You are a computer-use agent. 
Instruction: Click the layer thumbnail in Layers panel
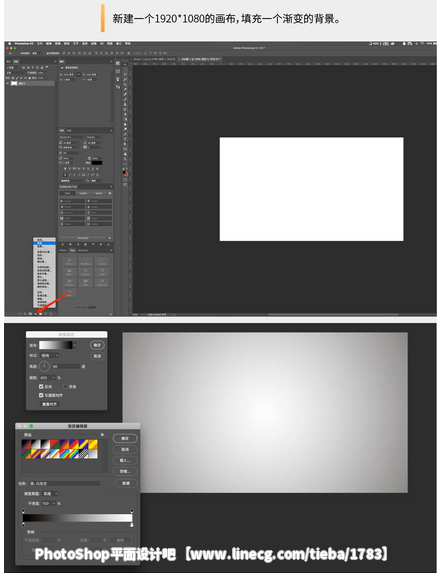click(x=14, y=83)
